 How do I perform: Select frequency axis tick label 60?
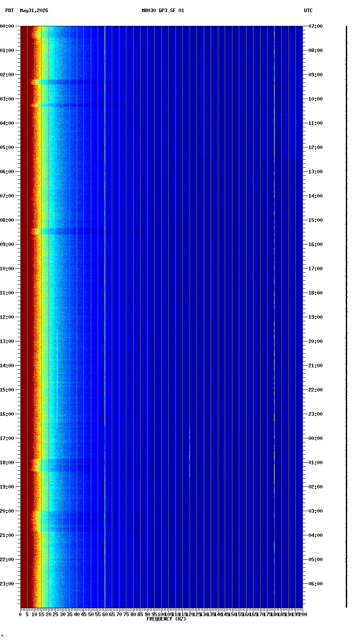(x=105, y=615)
